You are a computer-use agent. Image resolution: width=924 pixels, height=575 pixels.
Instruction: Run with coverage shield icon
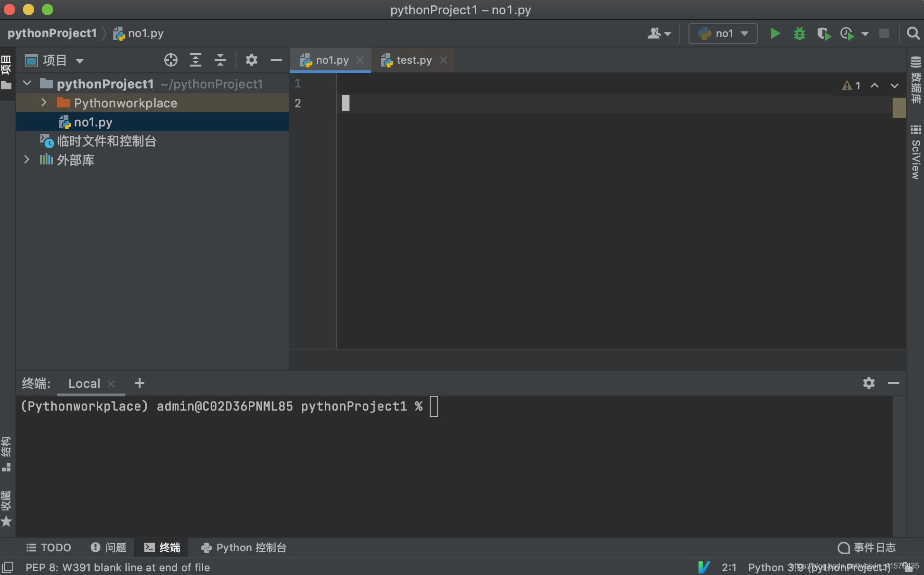(824, 34)
